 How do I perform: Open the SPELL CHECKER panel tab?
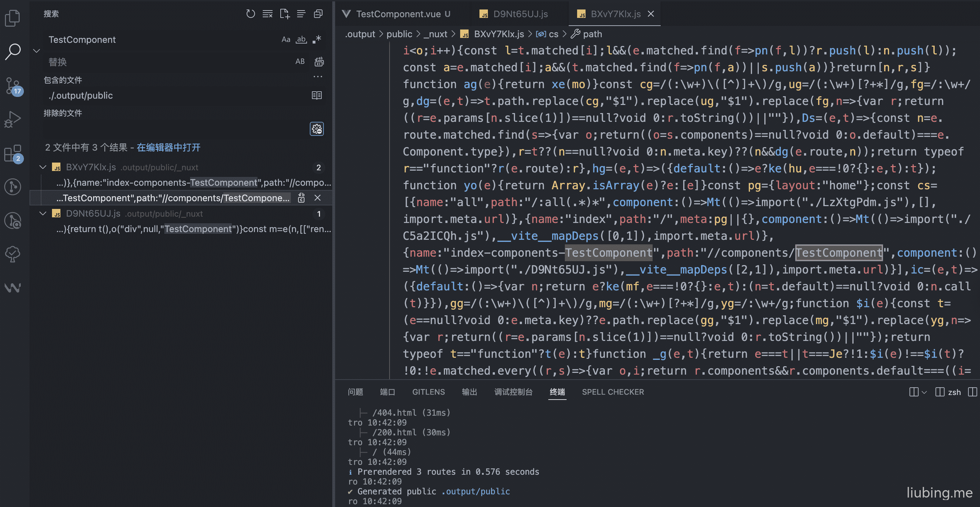(613, 392)
